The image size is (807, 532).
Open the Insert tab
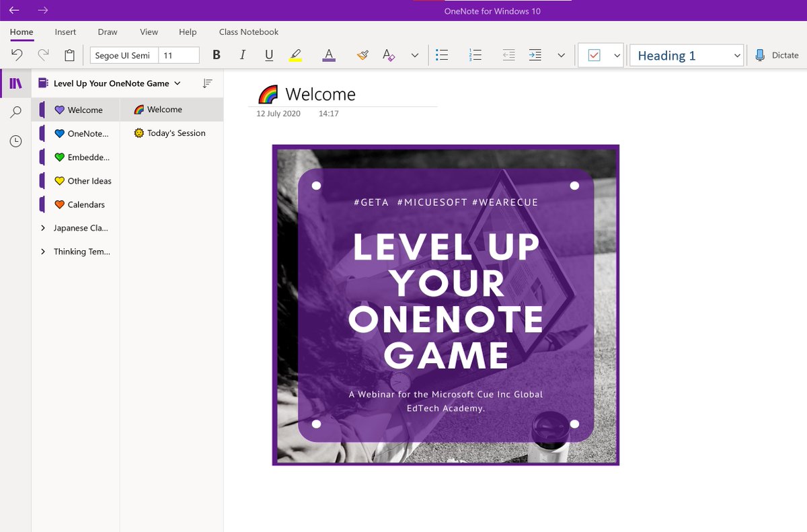pyautogui.click(x=65, y=32)
